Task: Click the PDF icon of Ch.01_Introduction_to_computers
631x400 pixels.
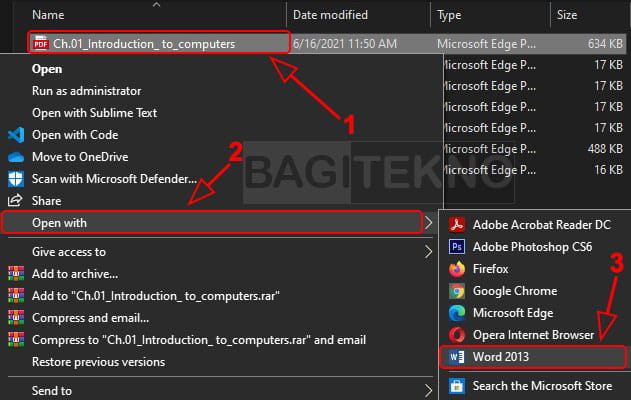Action: coord(41,43)
